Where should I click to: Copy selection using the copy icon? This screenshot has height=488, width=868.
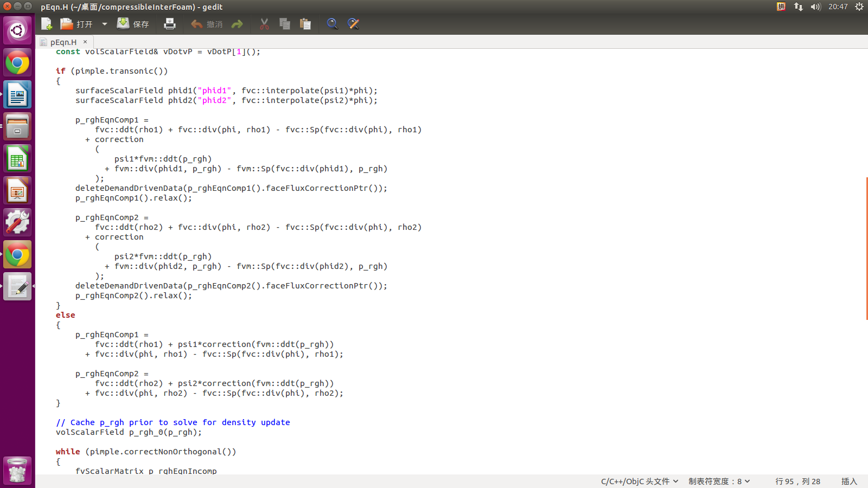285,24
